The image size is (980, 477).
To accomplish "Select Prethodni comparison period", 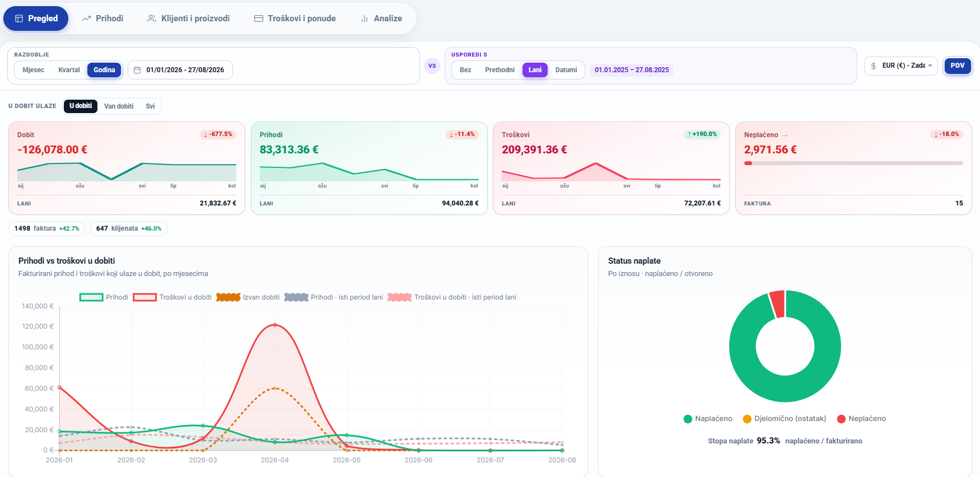I will (500, 70).
